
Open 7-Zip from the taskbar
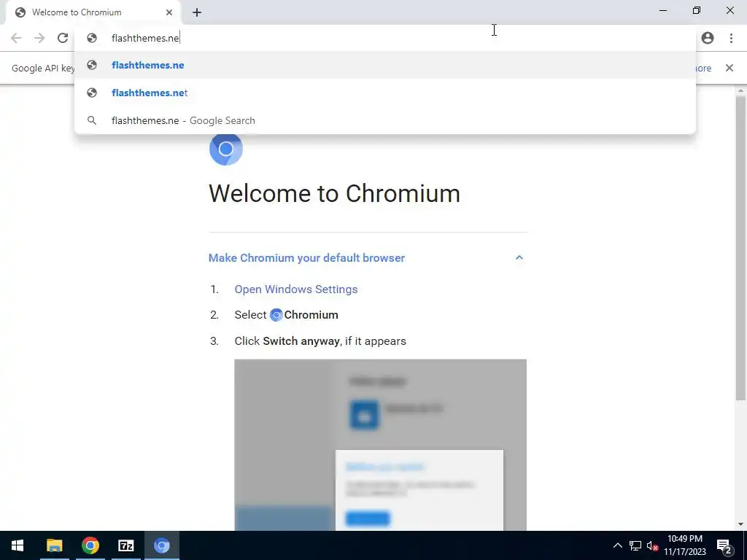point(125,545)
